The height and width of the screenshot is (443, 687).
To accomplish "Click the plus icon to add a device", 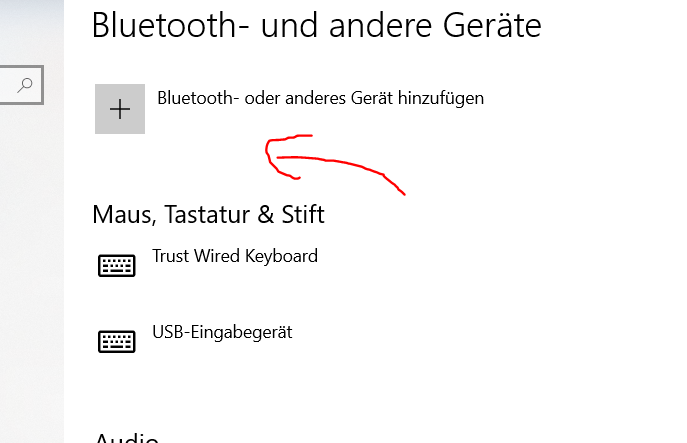I will point(120,109).
